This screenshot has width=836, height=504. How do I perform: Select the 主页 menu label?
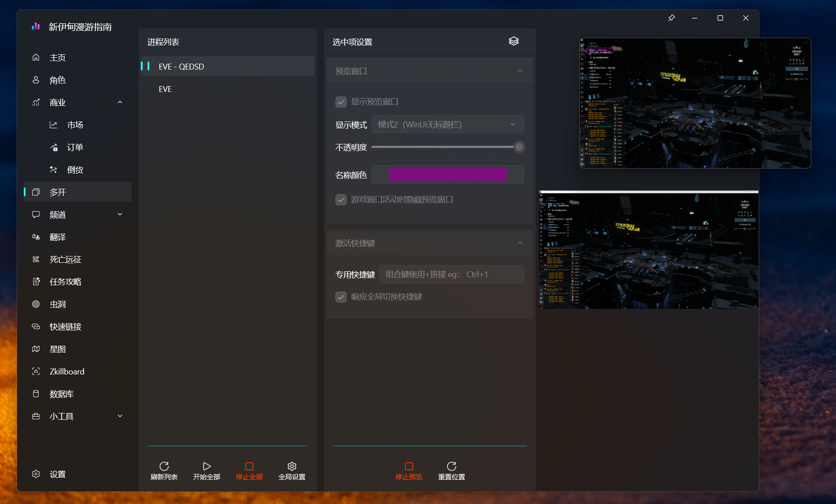coord(57,57)
